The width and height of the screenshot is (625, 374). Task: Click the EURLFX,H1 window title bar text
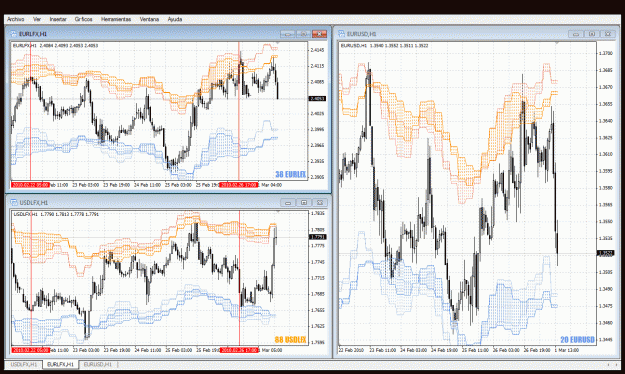tap(33, 34)
